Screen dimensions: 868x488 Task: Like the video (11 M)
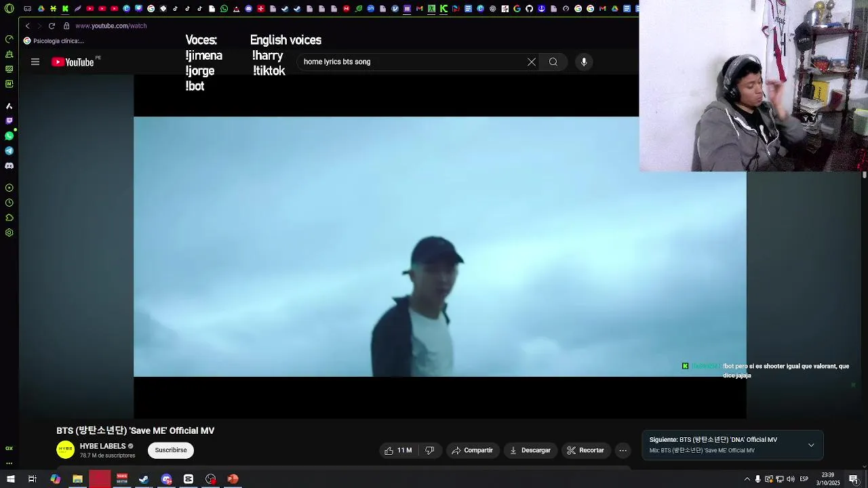(x=398, y=450)
